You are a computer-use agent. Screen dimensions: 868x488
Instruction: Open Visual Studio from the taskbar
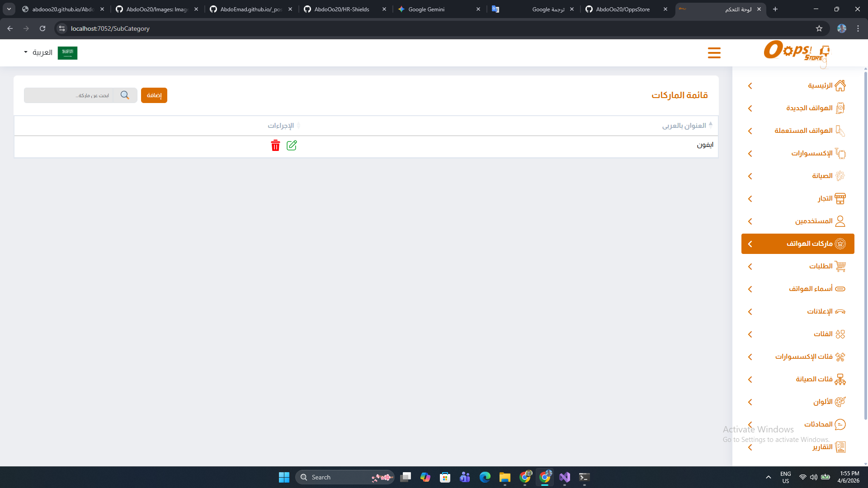tap(565, 477)
